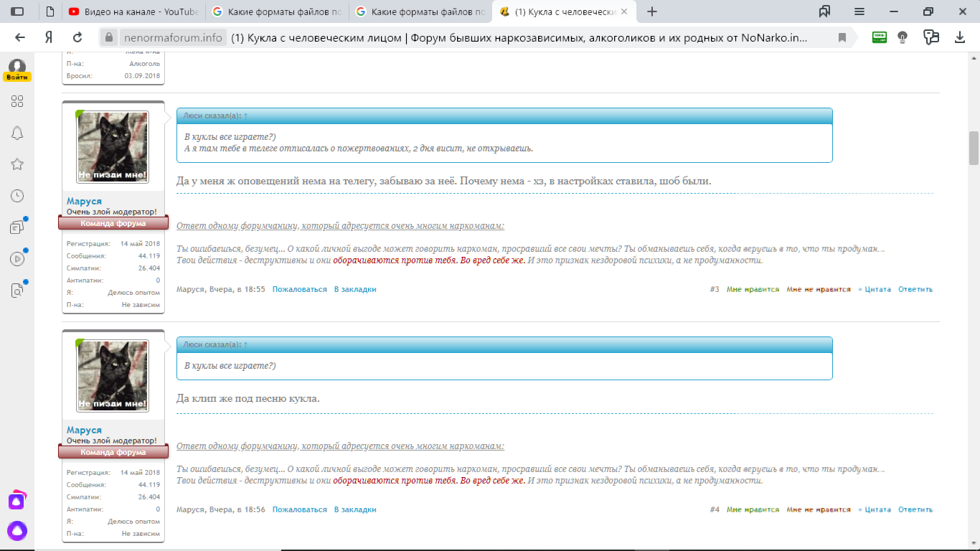Open the notifications bell in the sidebar
The width and height of the screenshot is (980, 551).
(17, 133)
